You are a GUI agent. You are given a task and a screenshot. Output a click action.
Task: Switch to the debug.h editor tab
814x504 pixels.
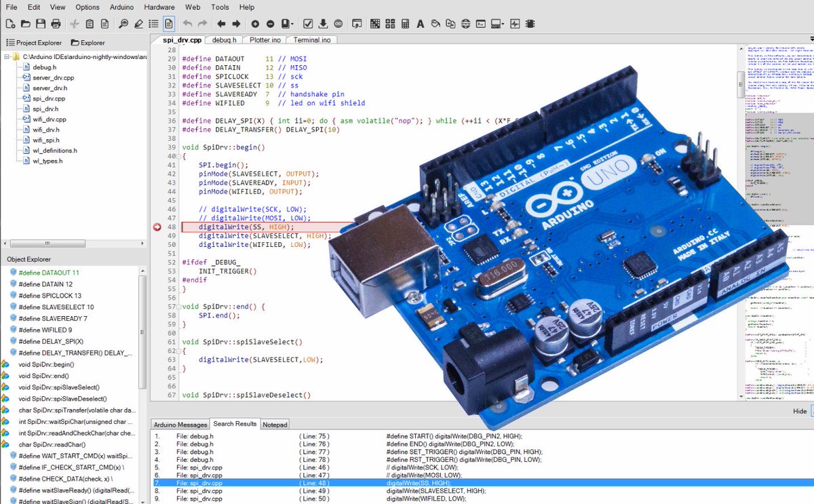point(224,40)
